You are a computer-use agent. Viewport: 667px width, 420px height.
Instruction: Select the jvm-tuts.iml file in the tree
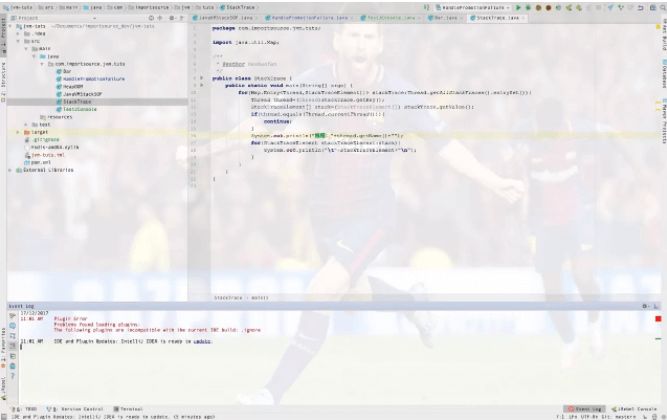pyautogui.click(x=45, y=155)
